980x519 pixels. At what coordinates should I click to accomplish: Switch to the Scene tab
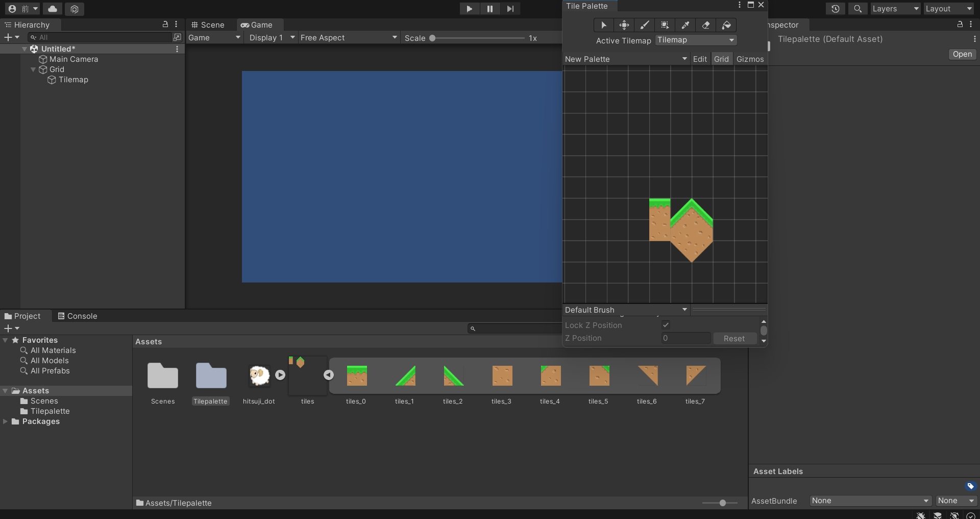click(x=208, y=25)
